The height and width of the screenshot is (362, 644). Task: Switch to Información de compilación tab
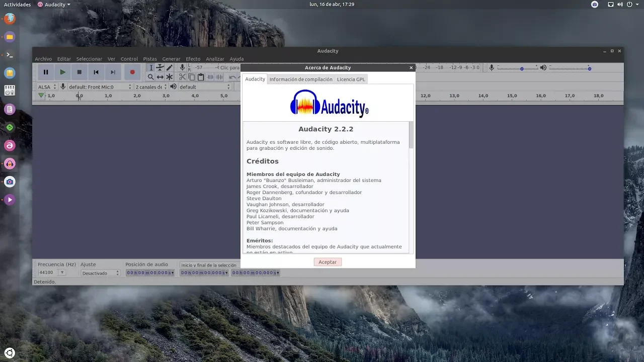(301, 79)
